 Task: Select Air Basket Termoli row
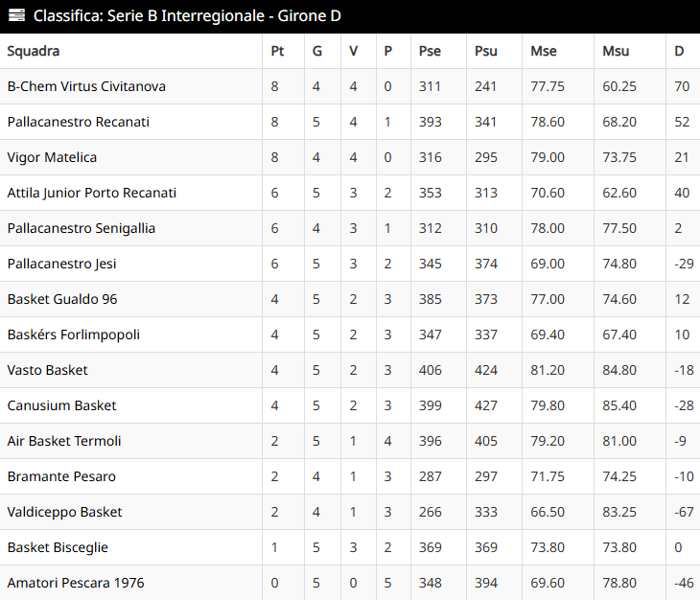[64, 441]
